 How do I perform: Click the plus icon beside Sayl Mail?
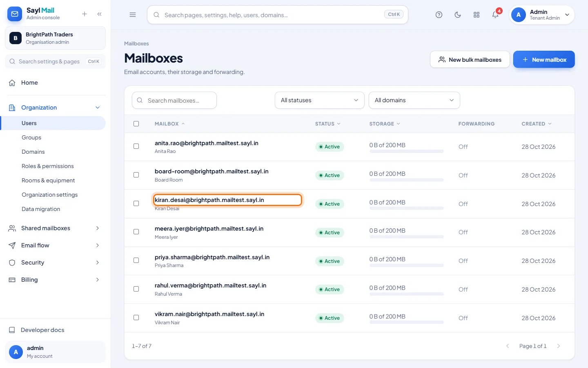85,14
